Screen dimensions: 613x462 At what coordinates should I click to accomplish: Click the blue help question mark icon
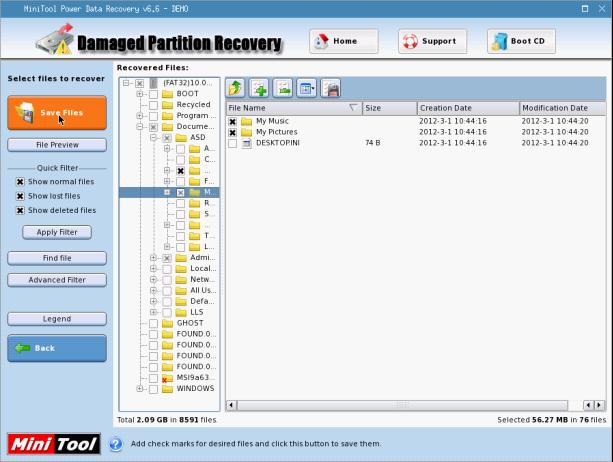pyautogui.click(x=116, y=444)
